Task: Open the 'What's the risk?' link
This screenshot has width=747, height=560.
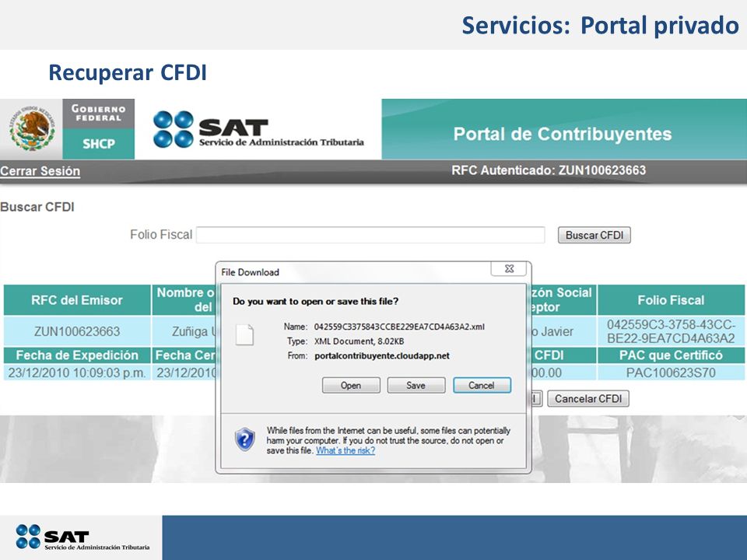Action: pyautogui.click(x=345, y=450)
